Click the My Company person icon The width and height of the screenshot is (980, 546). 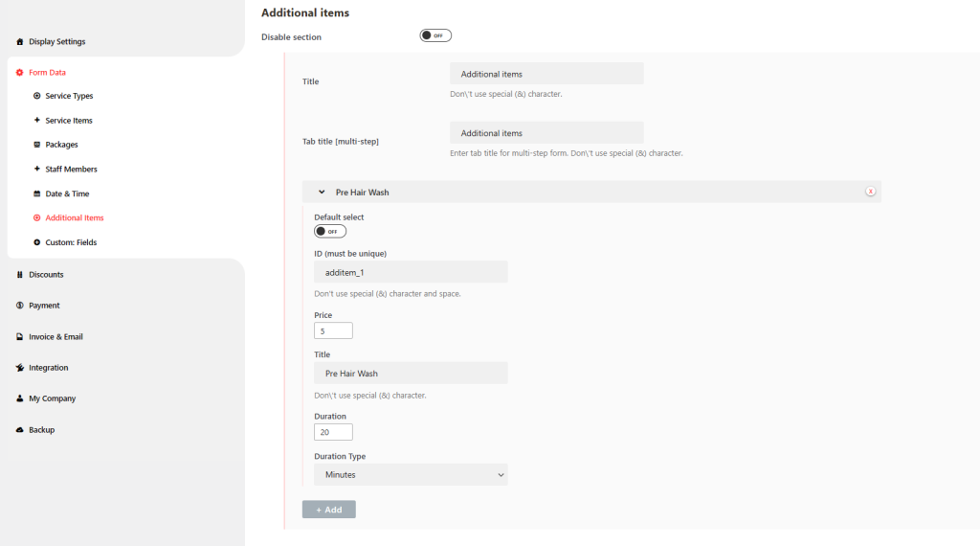pos(20,398)
